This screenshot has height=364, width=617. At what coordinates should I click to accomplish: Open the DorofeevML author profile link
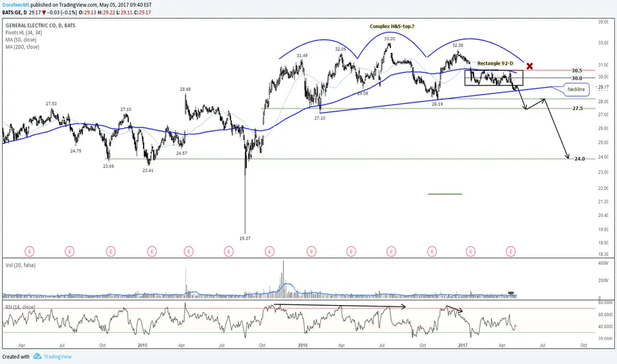click(x=16, y=5)
